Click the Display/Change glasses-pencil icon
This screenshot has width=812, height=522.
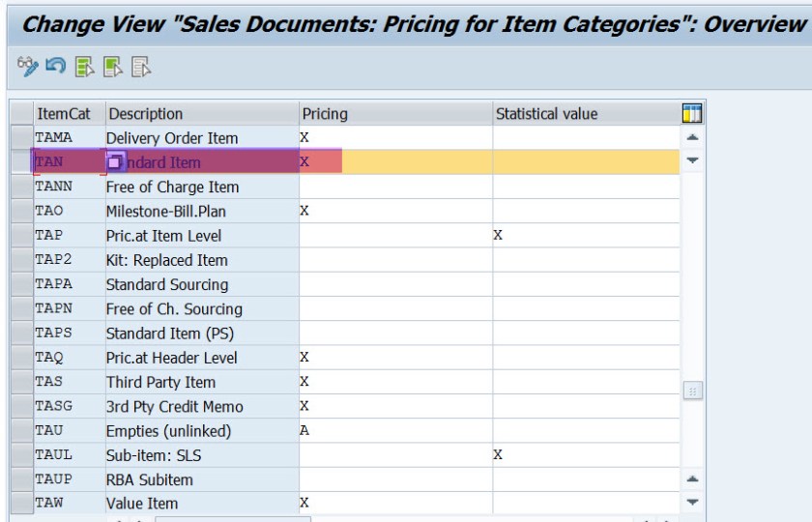pyautogui.click(x=28, y=67)
